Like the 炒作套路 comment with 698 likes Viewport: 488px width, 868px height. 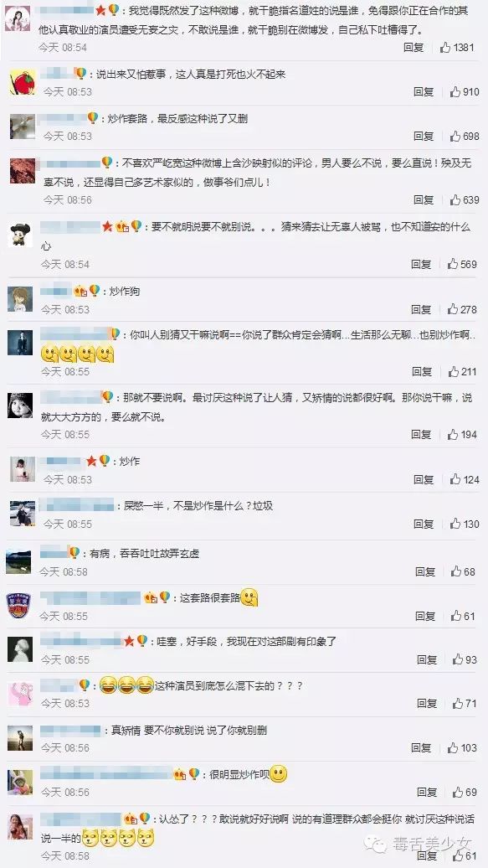point(455,137)
